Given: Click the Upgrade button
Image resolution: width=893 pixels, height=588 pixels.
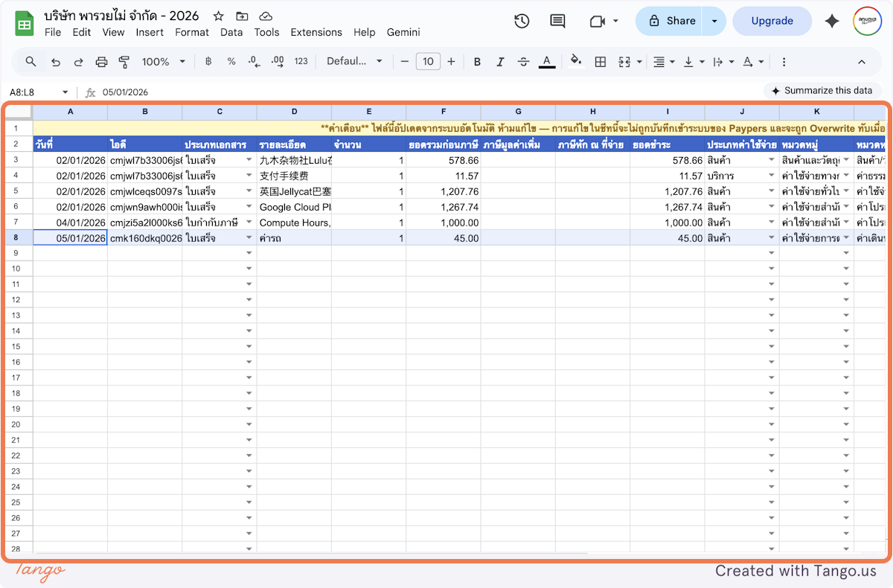Looking at the screenshot, I should pos(772,21).
